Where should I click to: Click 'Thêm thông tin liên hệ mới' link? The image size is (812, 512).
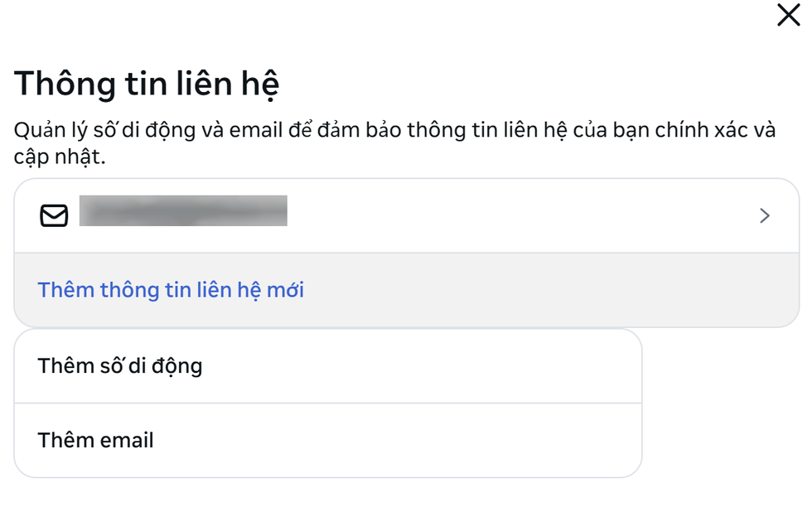[171, 290]
